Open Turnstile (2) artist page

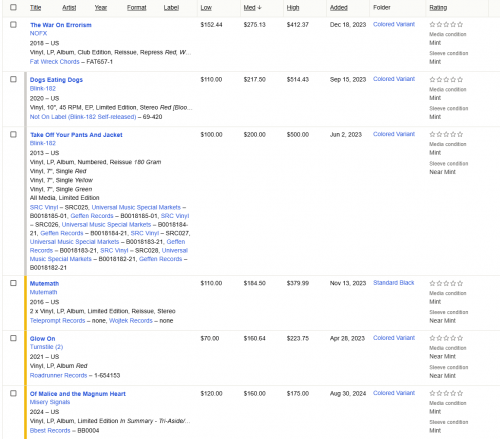[46, 347]
